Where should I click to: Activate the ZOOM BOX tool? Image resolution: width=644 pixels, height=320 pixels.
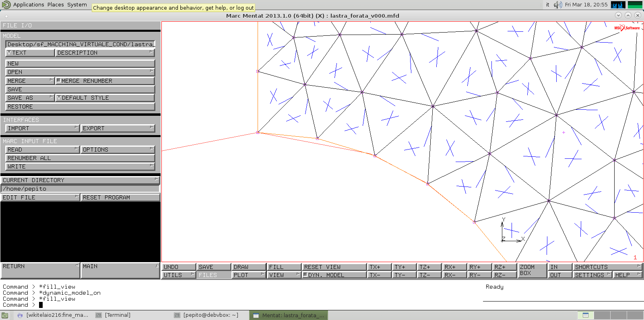(531, 270)
